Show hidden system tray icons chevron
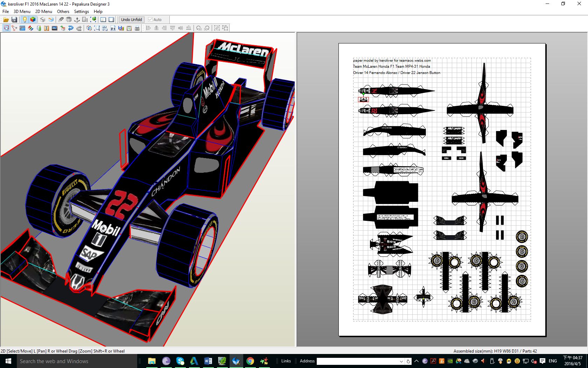Viewport: 588px width, 368px height. [416, 361]
